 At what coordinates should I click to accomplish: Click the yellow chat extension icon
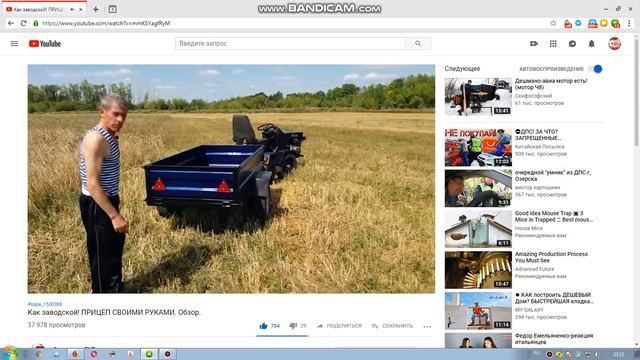(x=604, y=23)
